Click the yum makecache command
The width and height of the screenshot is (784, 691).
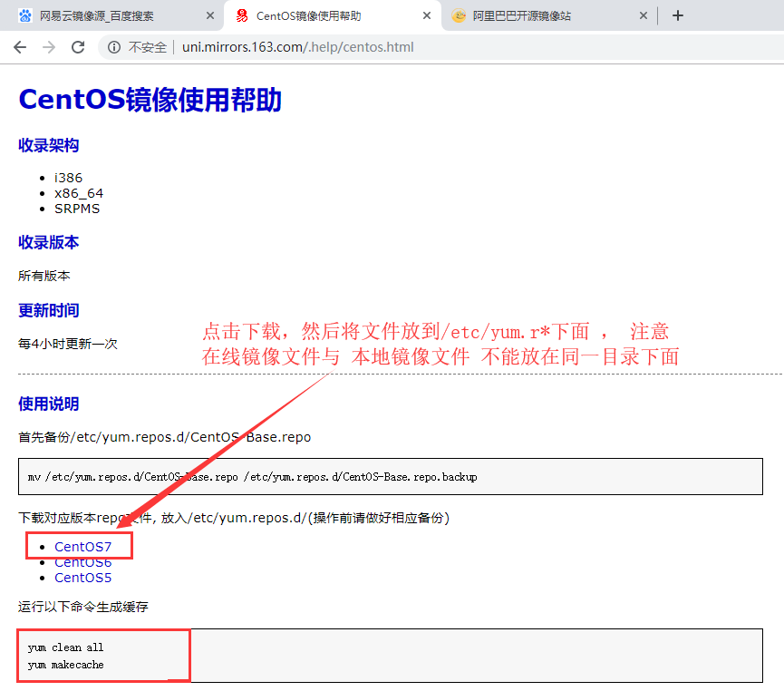pos(66,665)
